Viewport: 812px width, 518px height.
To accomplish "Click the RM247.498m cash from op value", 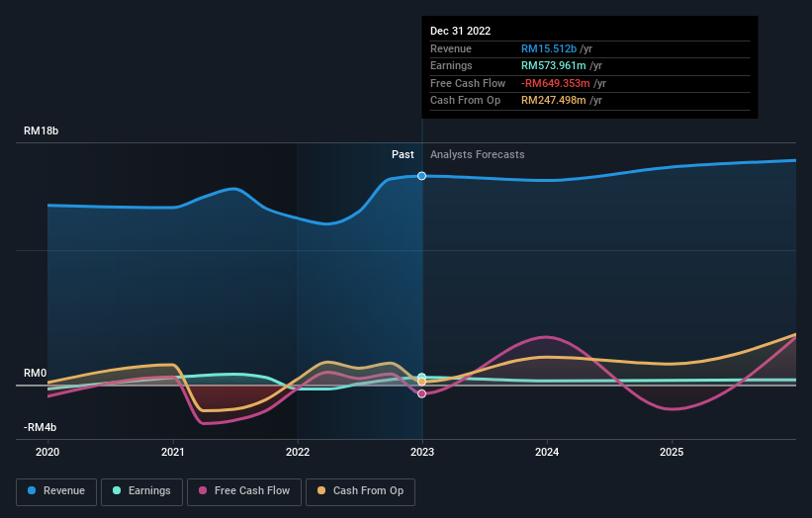I will tap(553, 101).
